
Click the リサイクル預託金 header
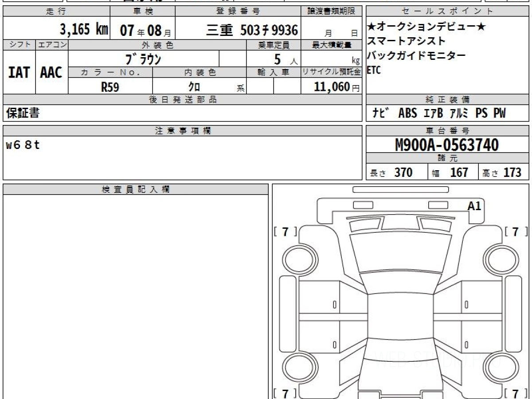click(332, 72)
